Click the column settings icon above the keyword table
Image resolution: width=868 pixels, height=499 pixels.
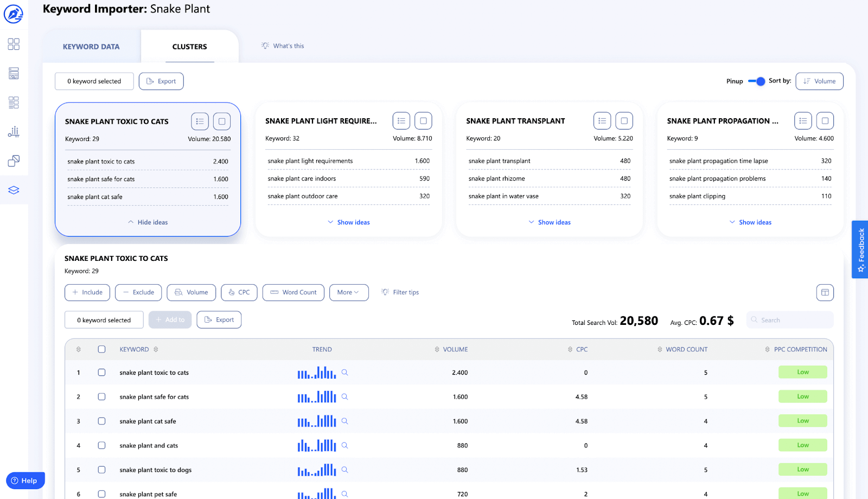click(x=825, y=292)
